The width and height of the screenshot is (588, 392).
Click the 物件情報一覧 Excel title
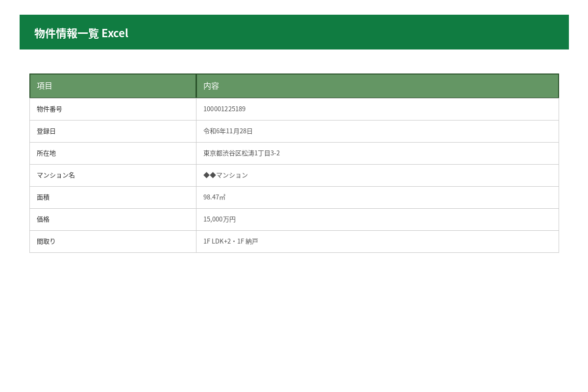point(81,33)
